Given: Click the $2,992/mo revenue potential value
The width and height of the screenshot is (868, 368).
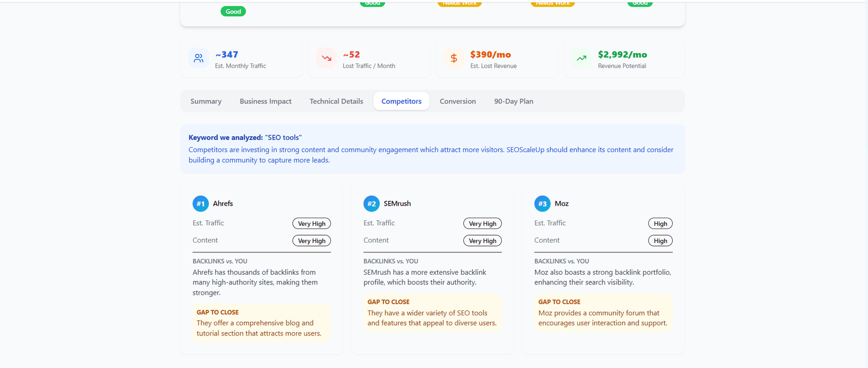Looking at the screenshot, I should point(622,55).
